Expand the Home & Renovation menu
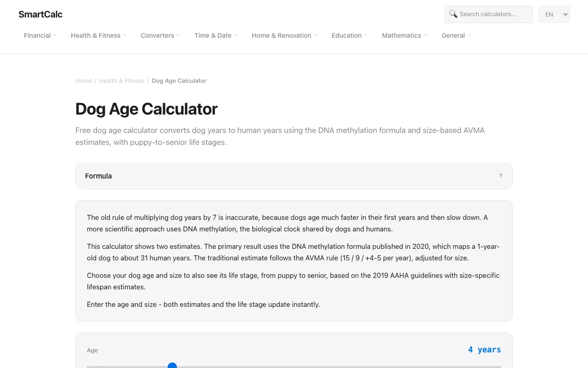 284,35
